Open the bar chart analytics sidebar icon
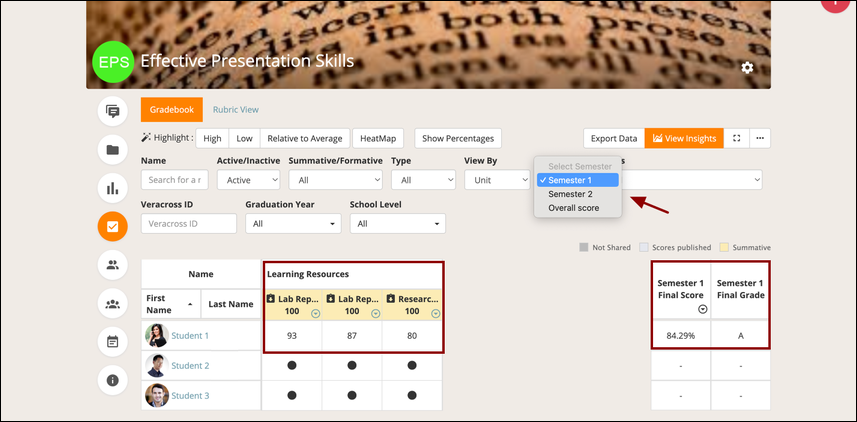 tap(113, 188)
